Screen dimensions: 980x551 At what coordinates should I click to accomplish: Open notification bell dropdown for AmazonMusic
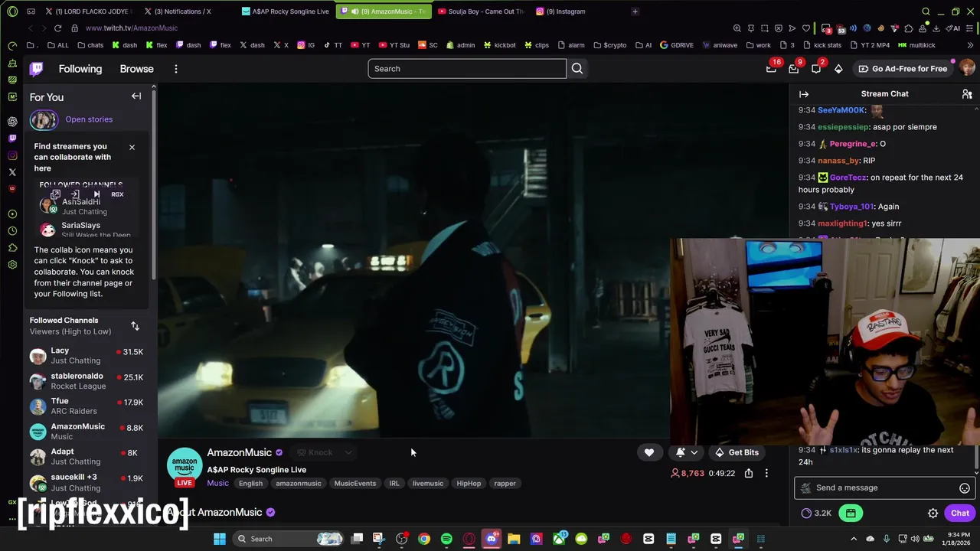687,452
